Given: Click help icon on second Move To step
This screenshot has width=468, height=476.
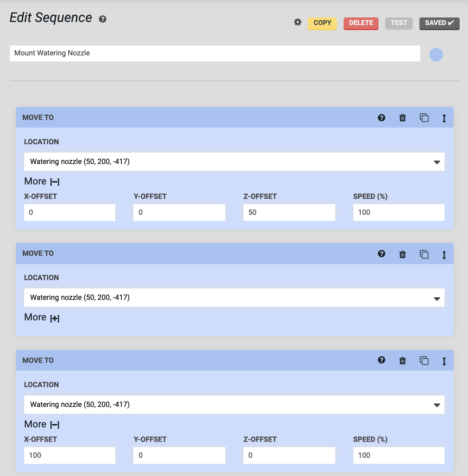Looking at the screenshot, I should click(382, 254).
